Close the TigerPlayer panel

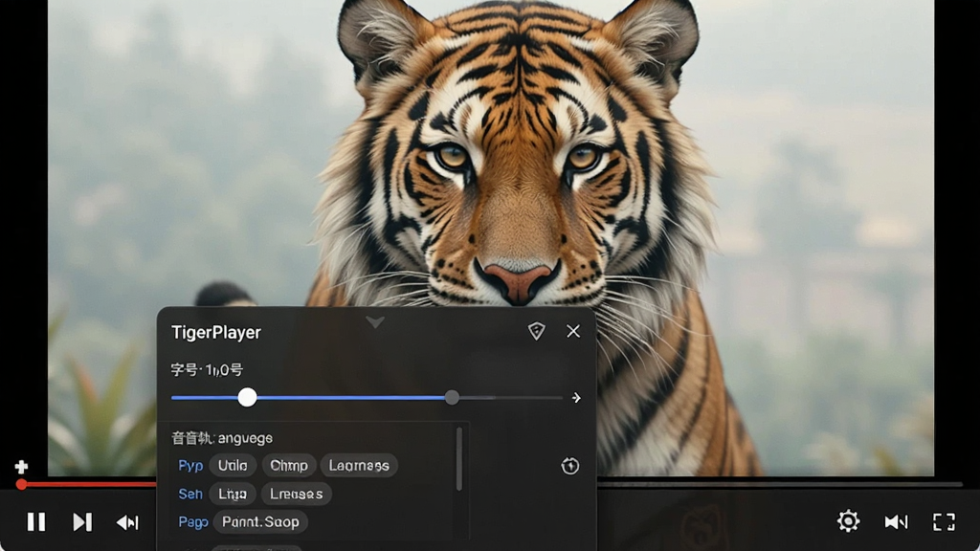[x=573, y=331]
